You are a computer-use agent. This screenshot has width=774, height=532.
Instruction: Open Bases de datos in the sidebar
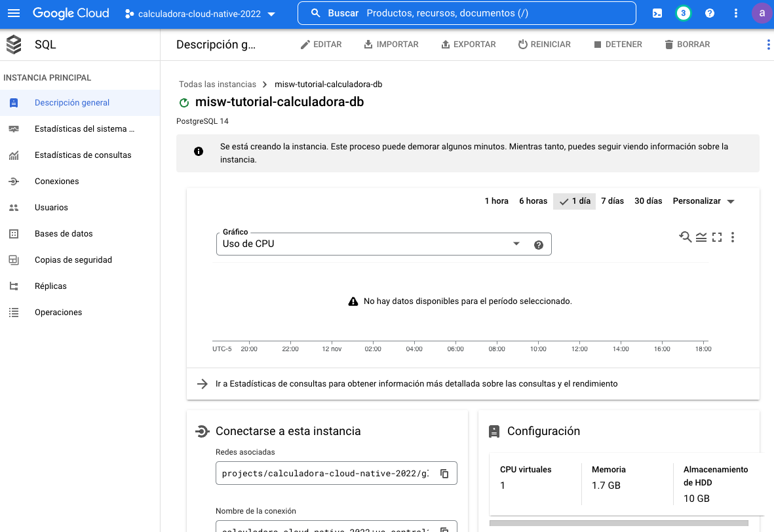(x=80, y=233)
